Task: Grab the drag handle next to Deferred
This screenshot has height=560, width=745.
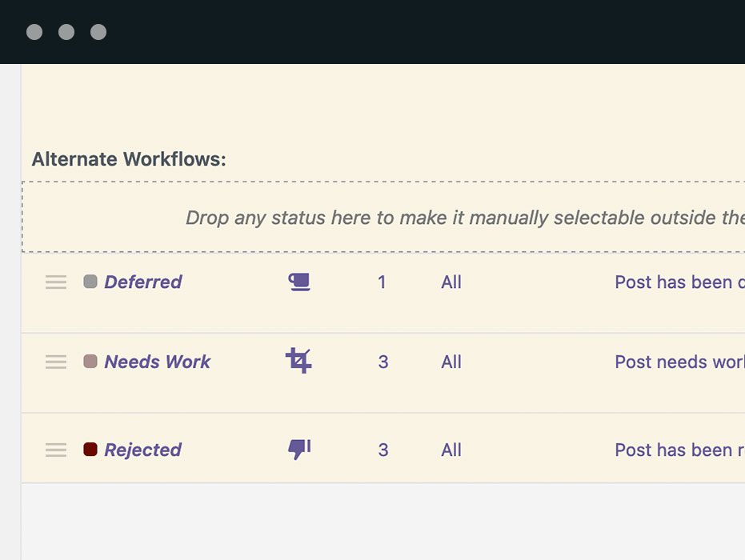Action: point(55,282)
